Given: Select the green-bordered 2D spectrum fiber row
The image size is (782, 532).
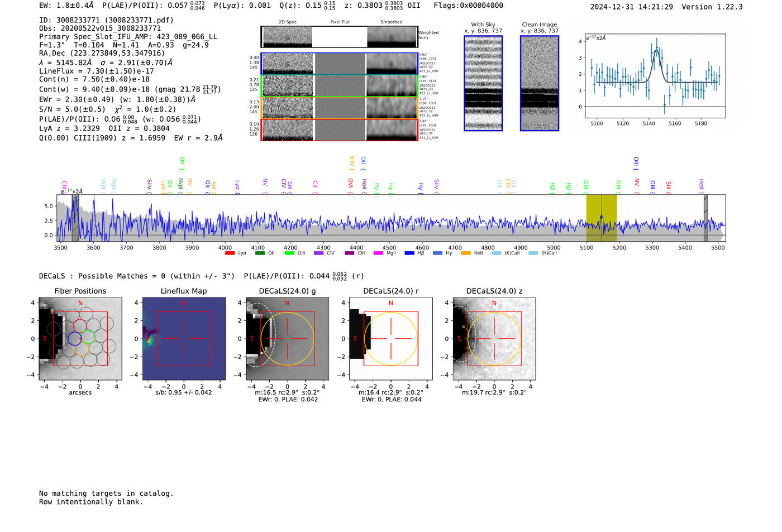Looking at the screenshot, I should (339, 85).
